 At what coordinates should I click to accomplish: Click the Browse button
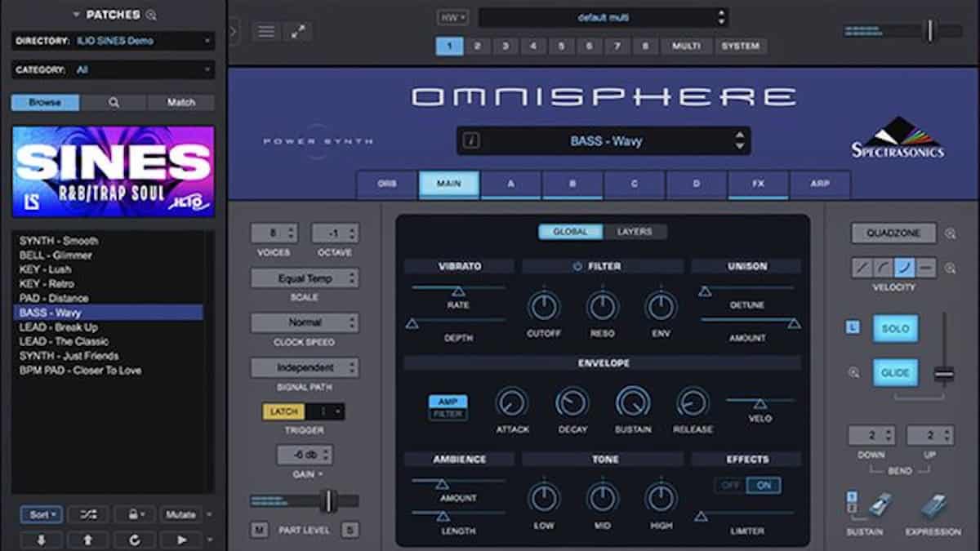tap(46, 103)
